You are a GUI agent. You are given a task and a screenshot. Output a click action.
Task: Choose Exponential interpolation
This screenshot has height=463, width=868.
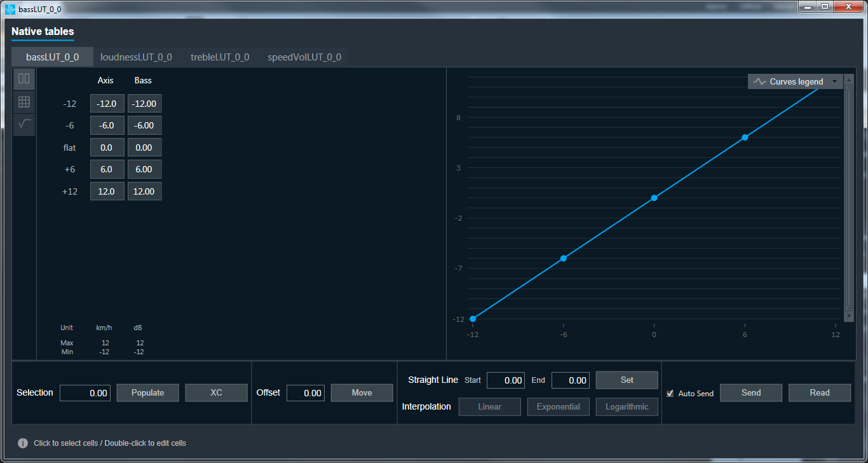[x=558, y=407]
